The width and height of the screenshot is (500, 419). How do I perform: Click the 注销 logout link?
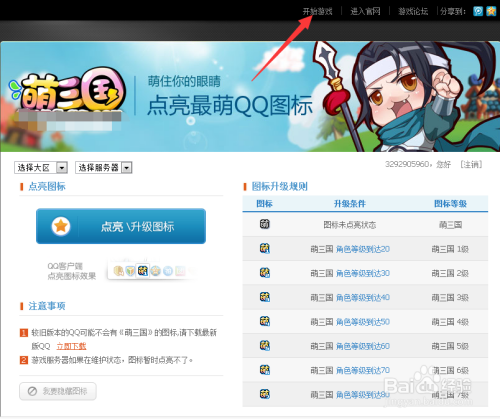click(471, 164)
